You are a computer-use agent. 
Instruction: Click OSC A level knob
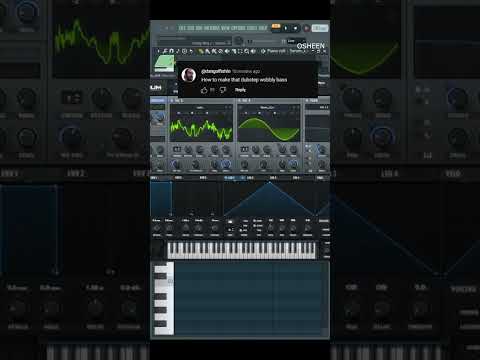click(226, 164)
